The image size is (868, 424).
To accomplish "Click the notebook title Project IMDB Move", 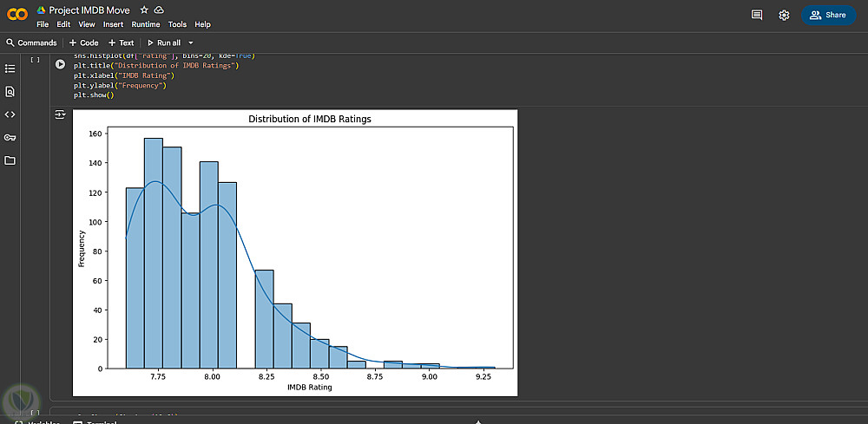I will click(x=91, y=10).
